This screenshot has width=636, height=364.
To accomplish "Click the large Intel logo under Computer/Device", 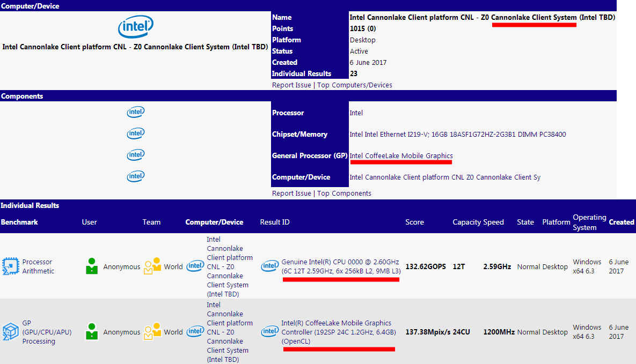I will tap(135, 27).
